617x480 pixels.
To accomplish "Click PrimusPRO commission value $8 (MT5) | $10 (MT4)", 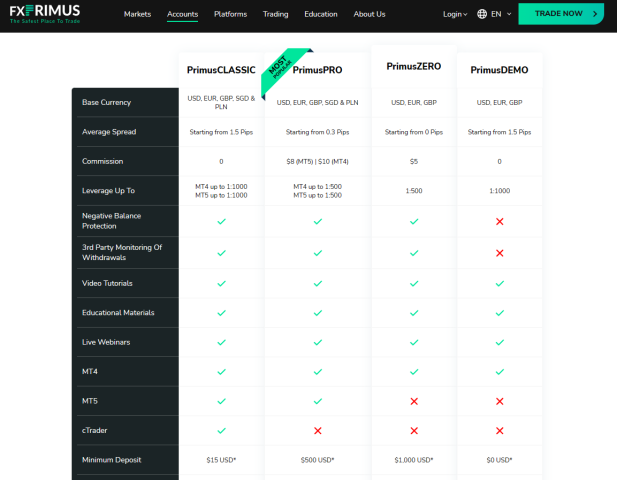I will pyautogui.click(x=318, y=161).
